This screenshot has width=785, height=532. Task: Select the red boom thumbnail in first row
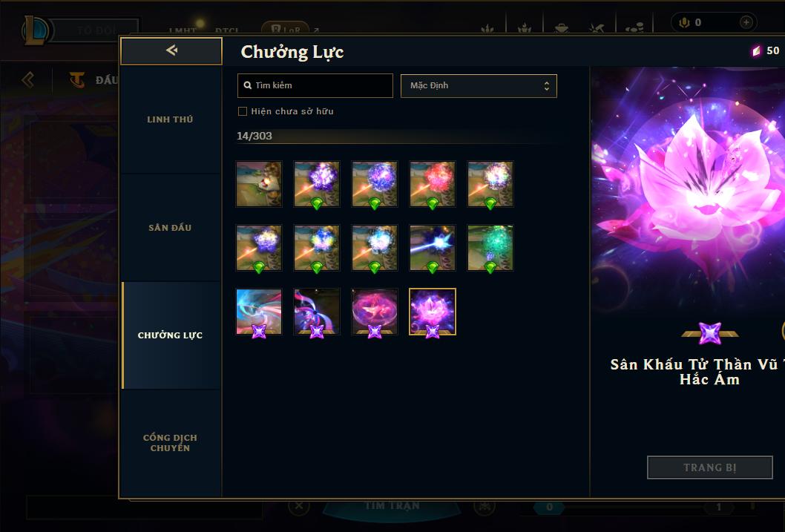click(432, 184)
